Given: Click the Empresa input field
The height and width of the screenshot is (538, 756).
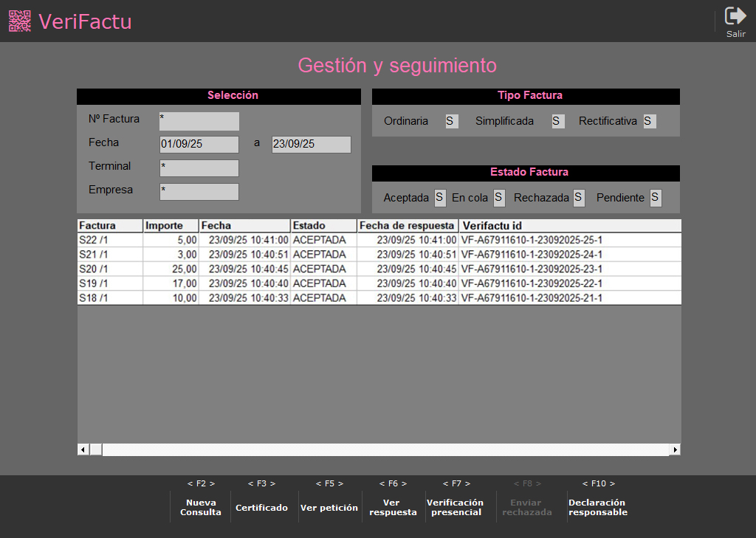Looking at the screenshot, I should point(199,192).
